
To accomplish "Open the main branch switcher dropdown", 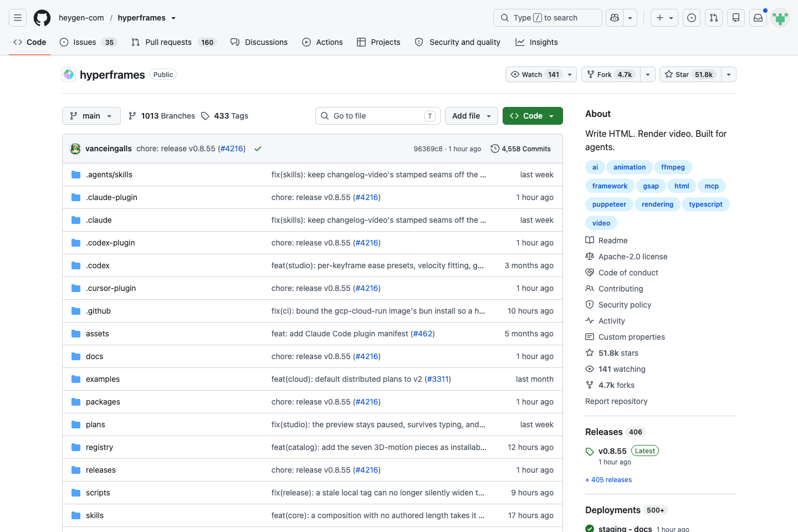I will 91,116.
